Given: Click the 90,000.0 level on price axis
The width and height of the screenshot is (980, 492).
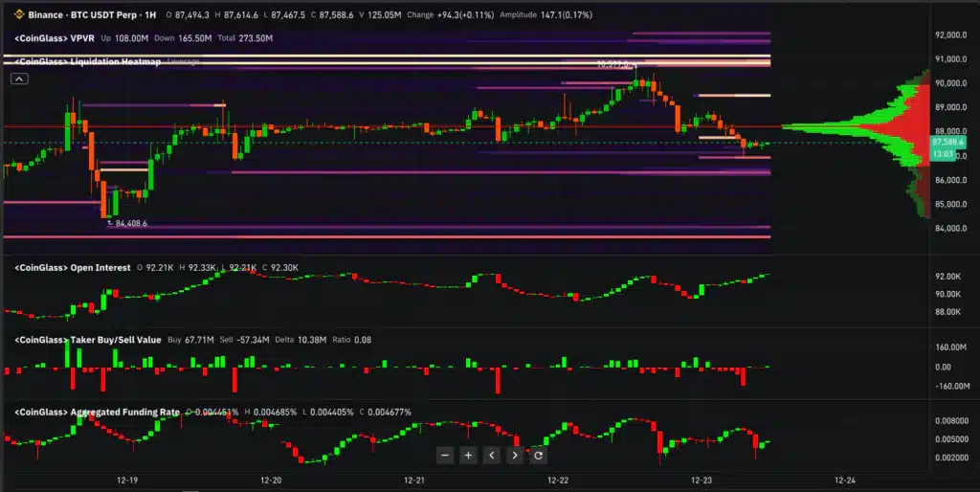Looking at the screenshot, I should (x=951, y=83).
